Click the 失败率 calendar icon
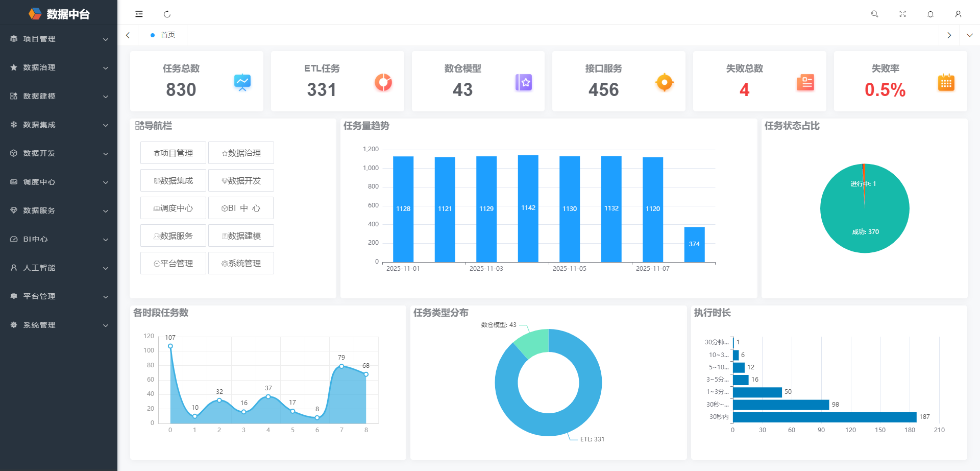980x471 pixels. 946,82
